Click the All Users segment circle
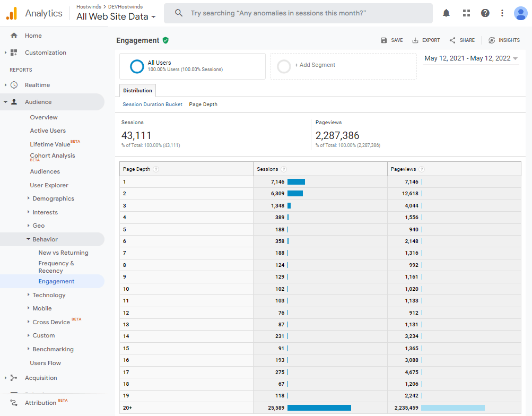This screenshot has height=416, width=532. tap(137, 66)
